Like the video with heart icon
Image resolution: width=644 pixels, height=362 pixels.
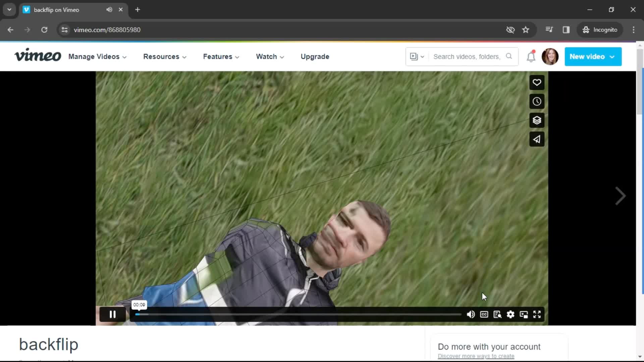click(537, 82)
